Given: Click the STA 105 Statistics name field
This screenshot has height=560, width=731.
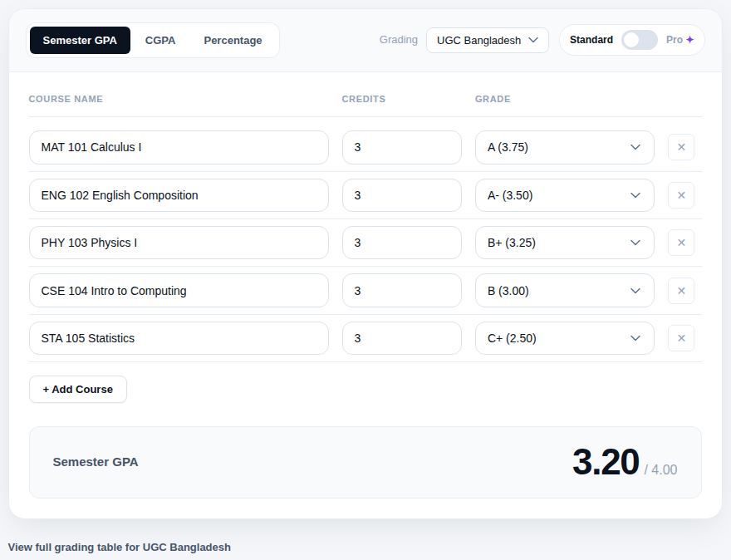Looking at the screenshot, I should (179, 338).
